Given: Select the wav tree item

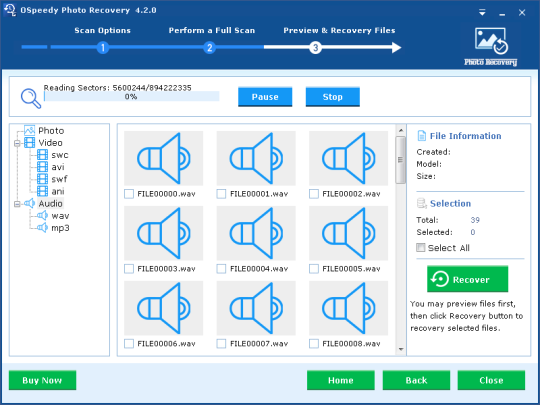Looking at the screenshot, I should (x=60, y=216).
